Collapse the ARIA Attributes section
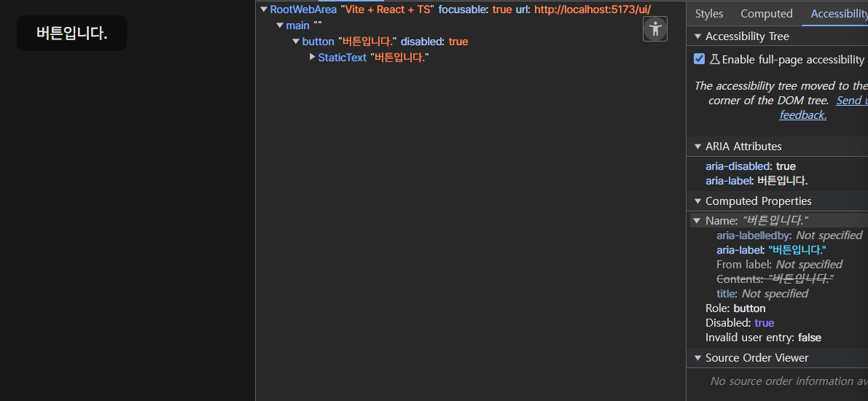868x401 pixels. click(x=697, y=147)
